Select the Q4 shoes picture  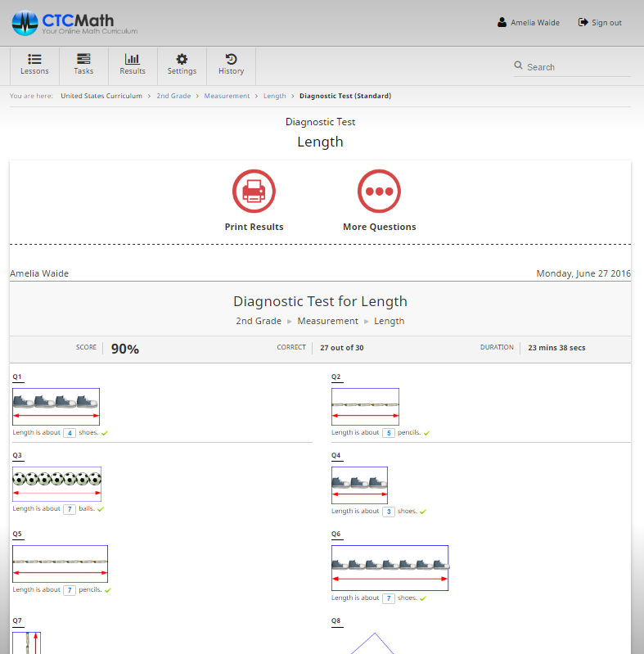tap(359, 485)
